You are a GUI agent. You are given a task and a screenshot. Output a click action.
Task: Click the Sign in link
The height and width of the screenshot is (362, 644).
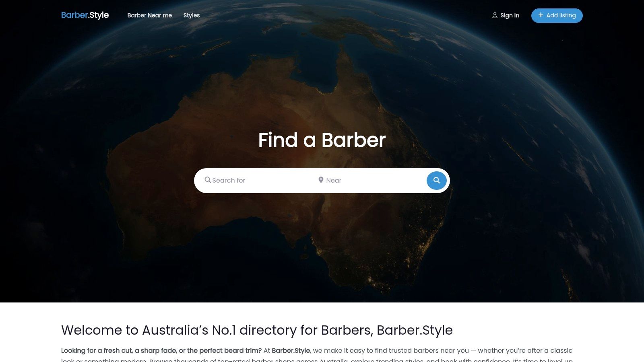(506, 15)
